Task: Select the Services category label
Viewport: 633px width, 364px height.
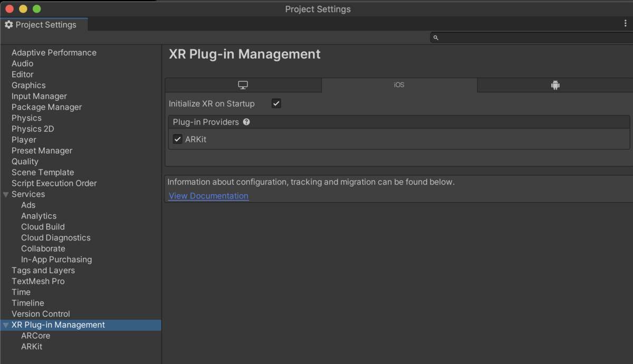Action: tap(28, 194)
